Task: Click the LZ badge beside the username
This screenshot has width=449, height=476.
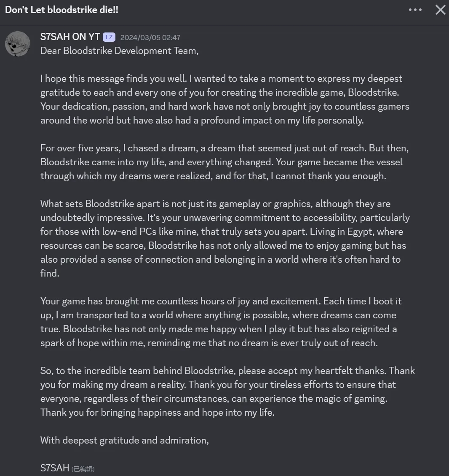Action: [109, 37]
